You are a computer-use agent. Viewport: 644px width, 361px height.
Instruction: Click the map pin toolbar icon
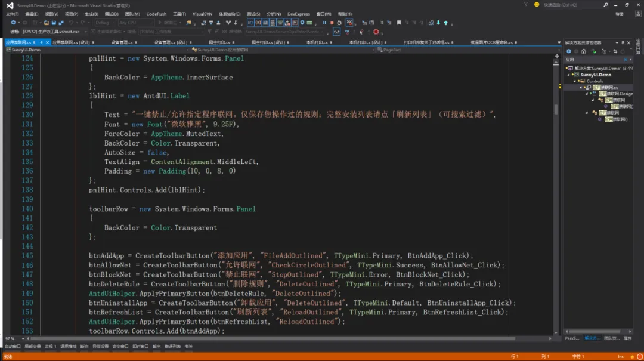point(302,23)
